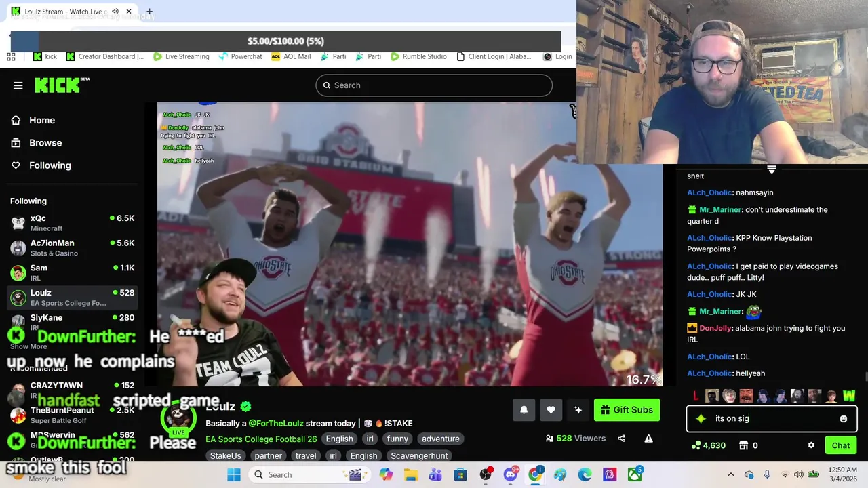Click the Scavengerhunt stream tag
The height and width of the screenshot is (488, 868).
coord(419,456)
